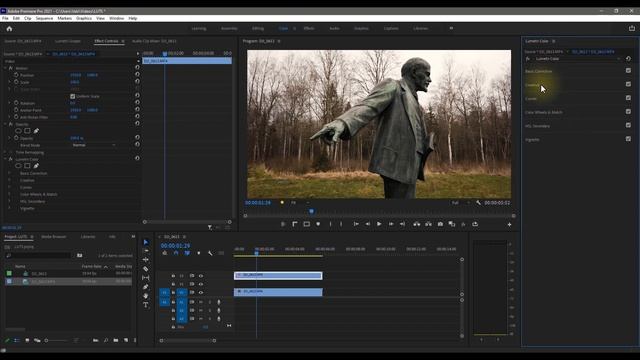Toggle top video track eye visibility
The height and width of the screenshot is (360, 640).
click(201, 276)
